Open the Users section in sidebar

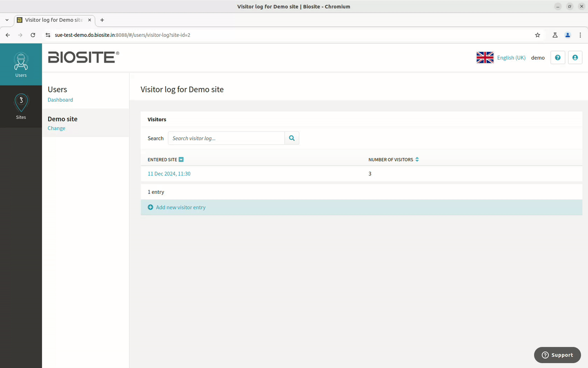pyautogui.click(x=21, y=64)
